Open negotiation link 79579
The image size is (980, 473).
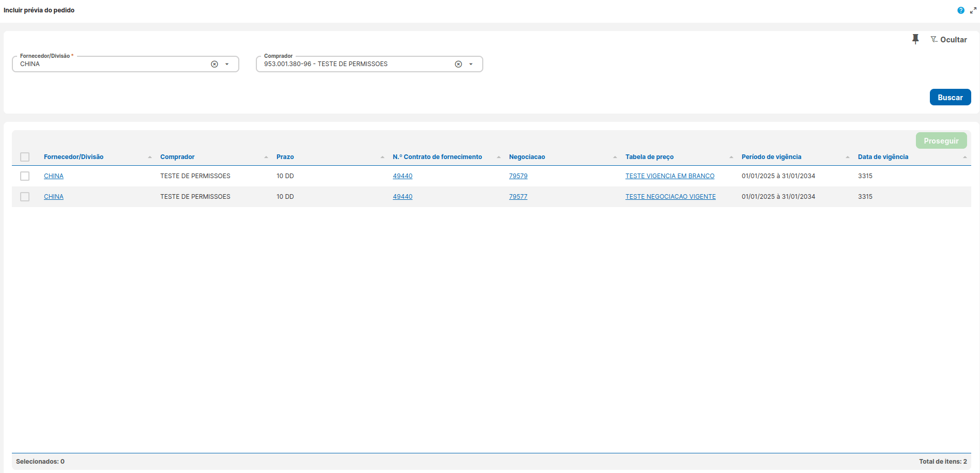click(x=518, y=176)
